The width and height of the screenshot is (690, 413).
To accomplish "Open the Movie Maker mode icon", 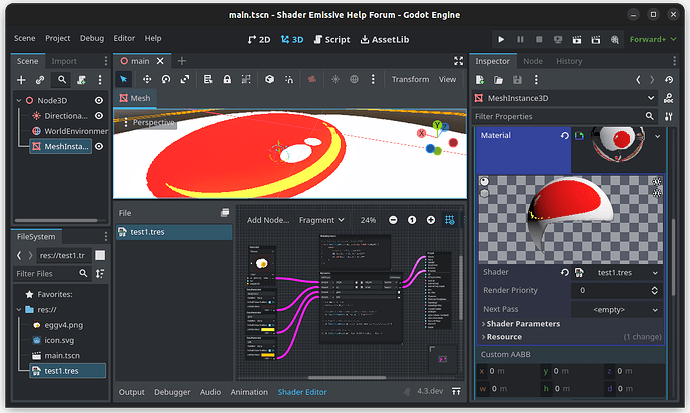I will click(615, 40).
